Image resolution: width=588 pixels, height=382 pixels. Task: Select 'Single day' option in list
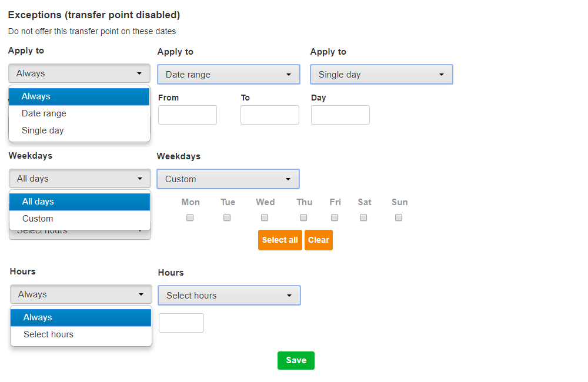(x=42, y=130)
